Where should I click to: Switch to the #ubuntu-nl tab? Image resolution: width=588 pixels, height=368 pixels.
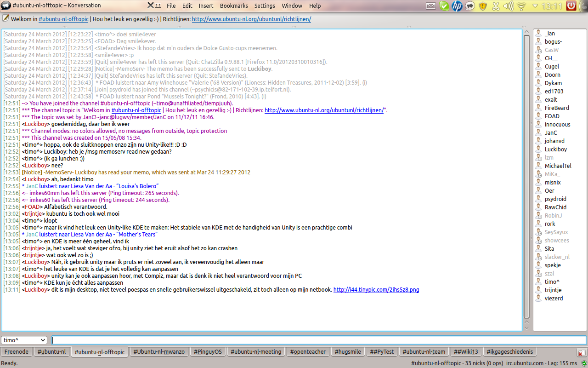tap(51, 351)
